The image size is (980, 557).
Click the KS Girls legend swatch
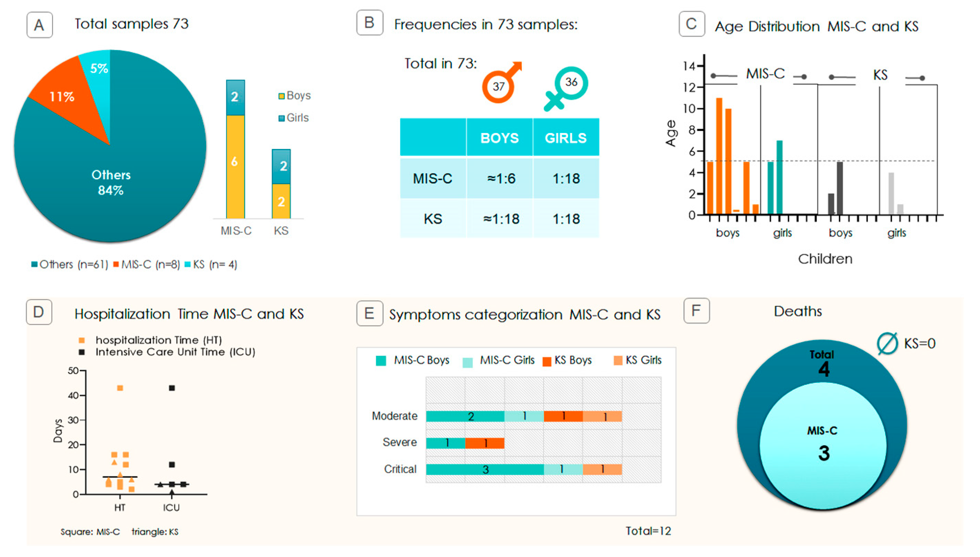tap(618, 360)
